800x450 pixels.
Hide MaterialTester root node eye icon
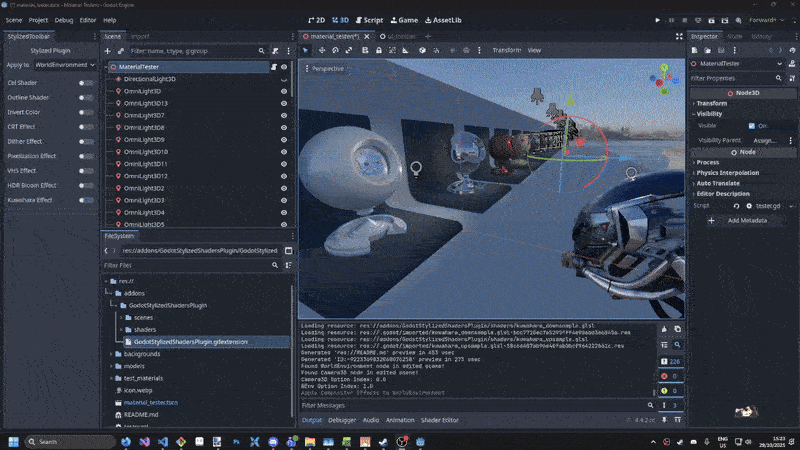(284, 67)
